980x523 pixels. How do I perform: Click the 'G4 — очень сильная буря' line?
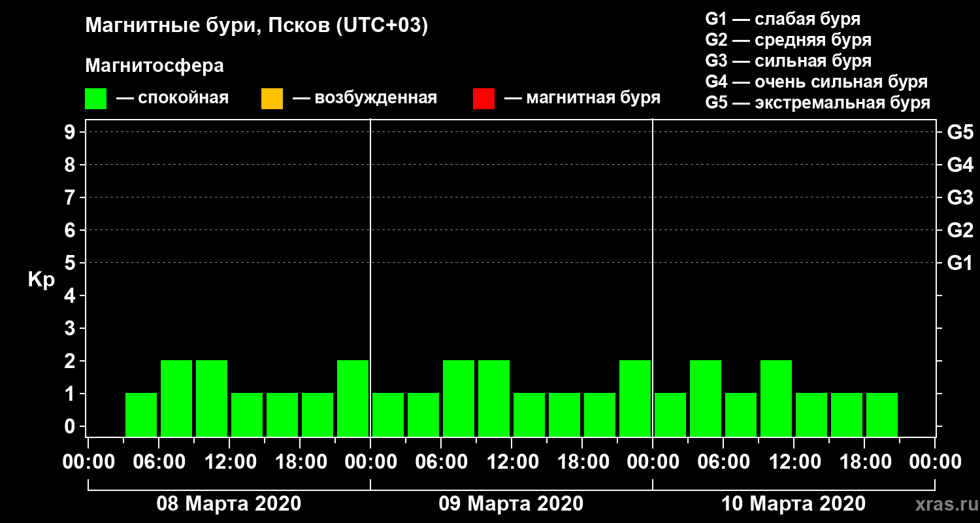click(x=817, y=82)
